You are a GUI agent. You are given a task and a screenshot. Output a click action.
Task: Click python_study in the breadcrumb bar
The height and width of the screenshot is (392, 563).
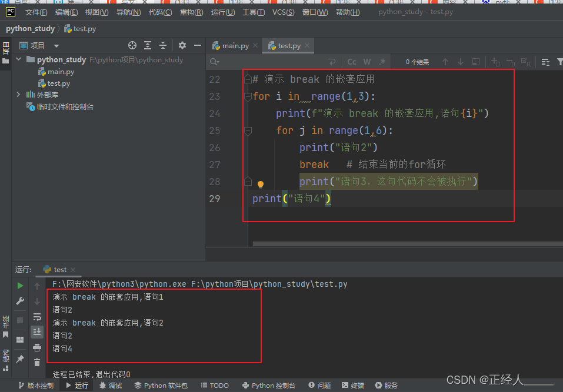point(30,29)
